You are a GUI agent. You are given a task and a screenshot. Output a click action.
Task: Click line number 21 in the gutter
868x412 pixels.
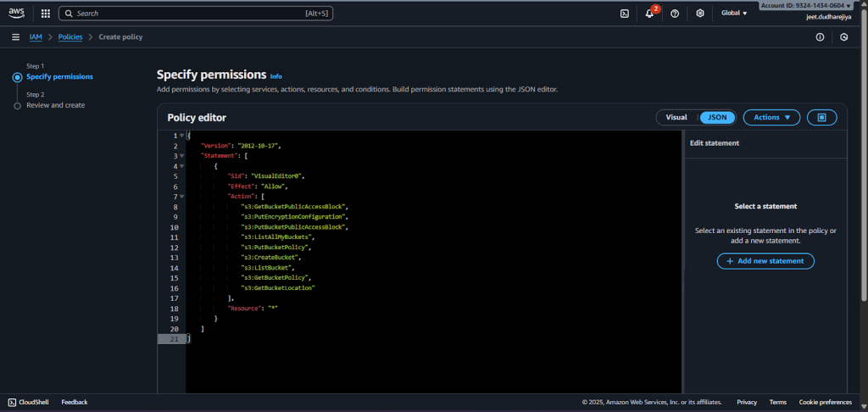pos(174,339)
